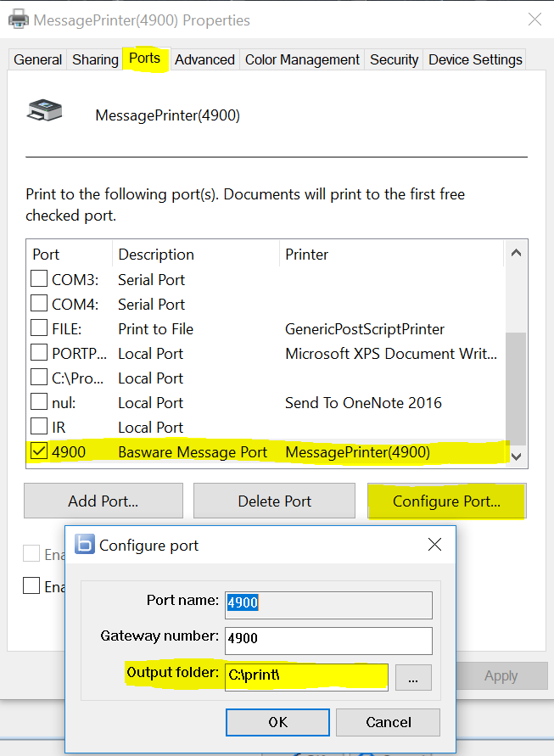Tick the PORTP... Local Port checkbox
Screen dimensions: 554x756
[x=38, y=352]
